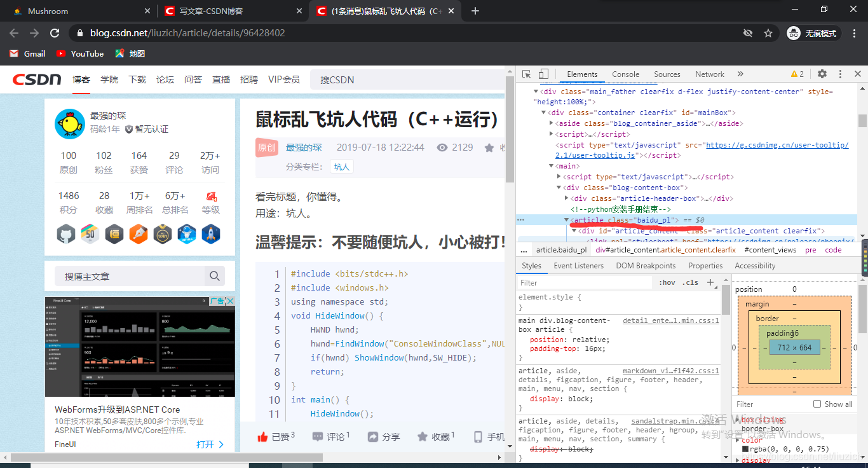Click the rgba color swatch
This screenshot has height=468, width=868.
745,449
